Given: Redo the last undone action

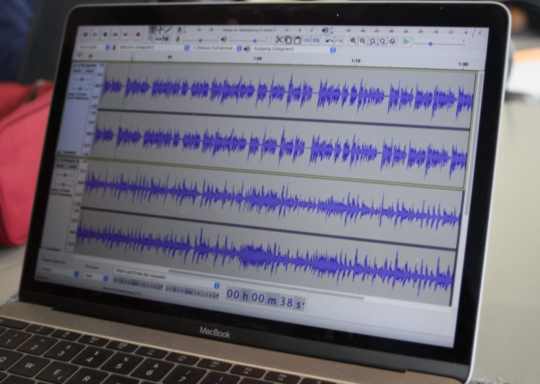Looking at the screenshot, I should pos(339,41).
